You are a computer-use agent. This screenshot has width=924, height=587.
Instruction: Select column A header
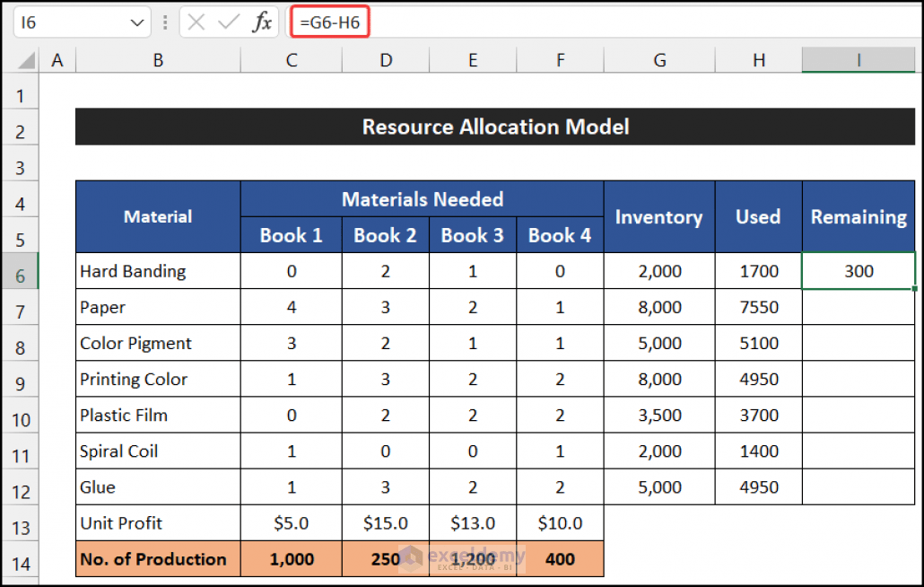pyautogui.click(x=57, y=60)
